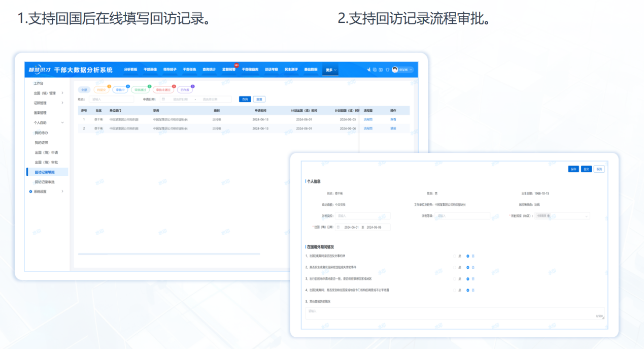Click the 提交 button on the form
644x349 pixels.
click(x=586, y=169)
